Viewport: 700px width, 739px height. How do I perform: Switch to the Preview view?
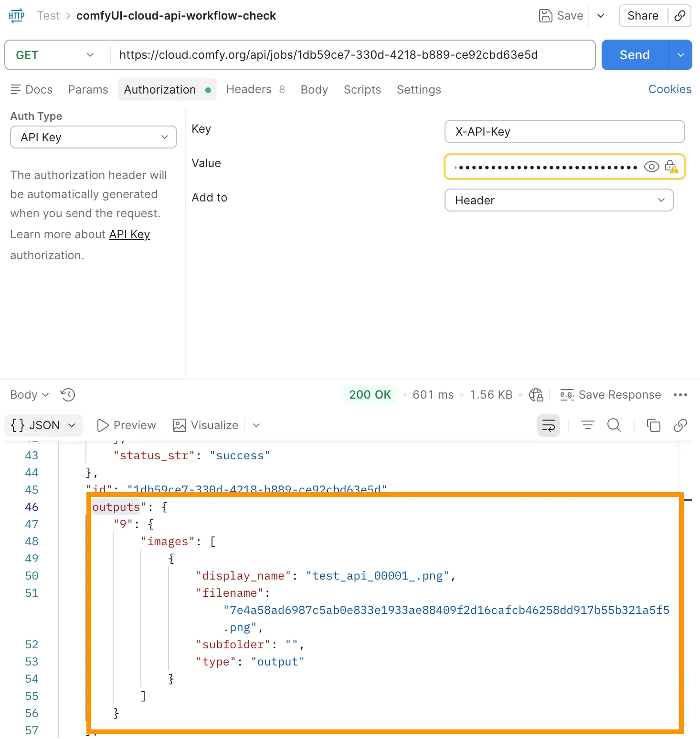click(x=127, y=425)
